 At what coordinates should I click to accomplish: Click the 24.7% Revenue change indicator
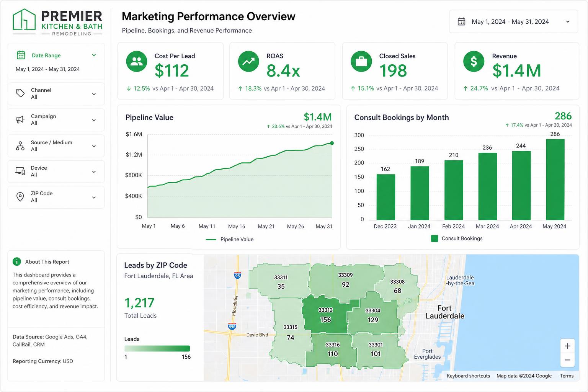click(x=475, y=88)
